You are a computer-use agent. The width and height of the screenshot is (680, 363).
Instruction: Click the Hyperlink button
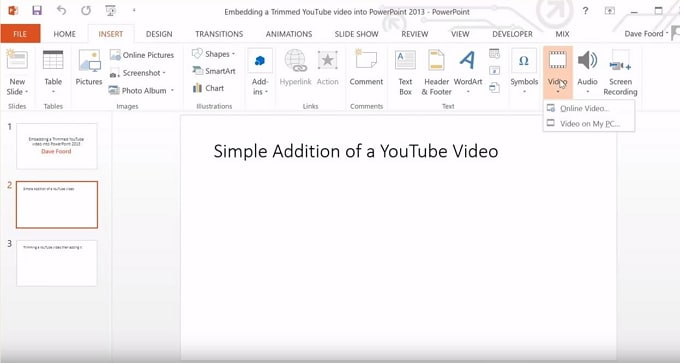(295, 68)
